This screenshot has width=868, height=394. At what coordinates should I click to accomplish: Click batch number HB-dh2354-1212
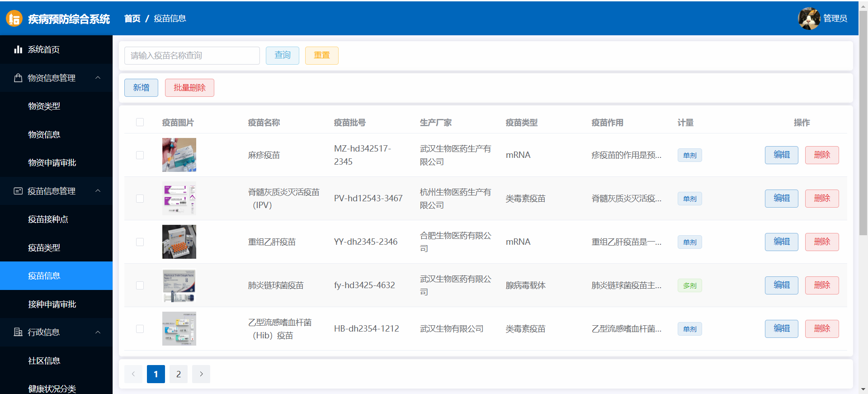pyautogui.click(x=367, y=328)
